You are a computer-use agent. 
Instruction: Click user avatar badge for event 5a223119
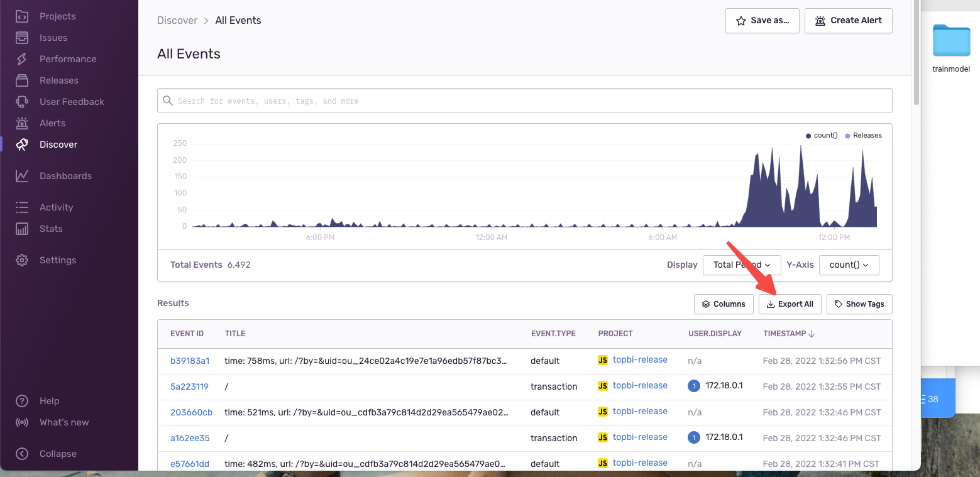click(694, 386)
